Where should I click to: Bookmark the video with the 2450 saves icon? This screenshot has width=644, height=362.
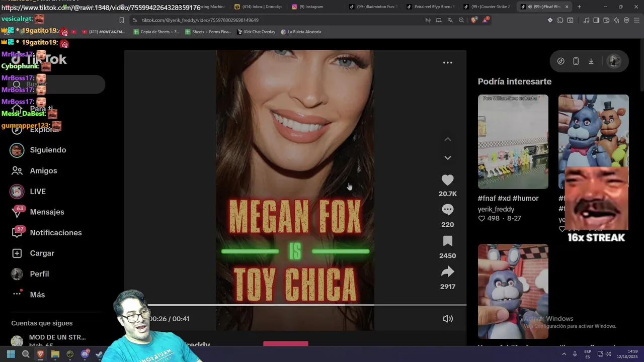(447, 241)
